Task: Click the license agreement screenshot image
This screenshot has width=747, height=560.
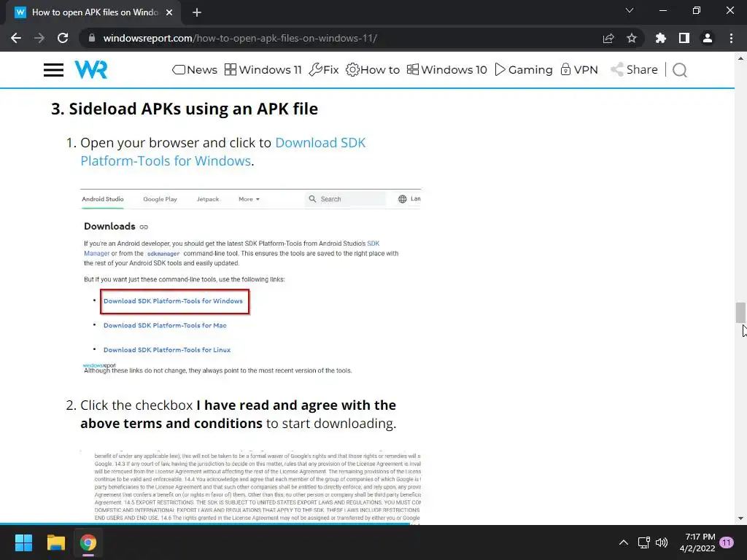Action: coord(251,487)
